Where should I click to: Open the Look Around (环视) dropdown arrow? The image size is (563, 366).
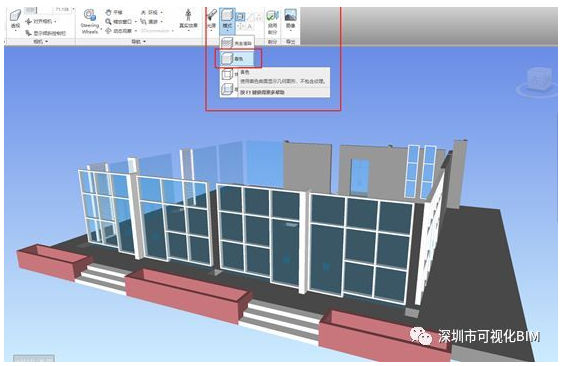point(161,12)
